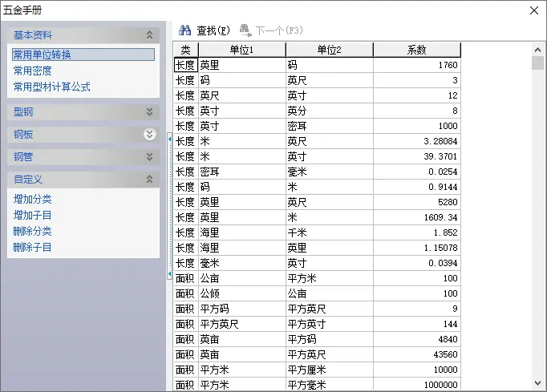Click the 下一个(F3) toolbar button
This screenshot has width=547, height=392.
click(271, 30)
